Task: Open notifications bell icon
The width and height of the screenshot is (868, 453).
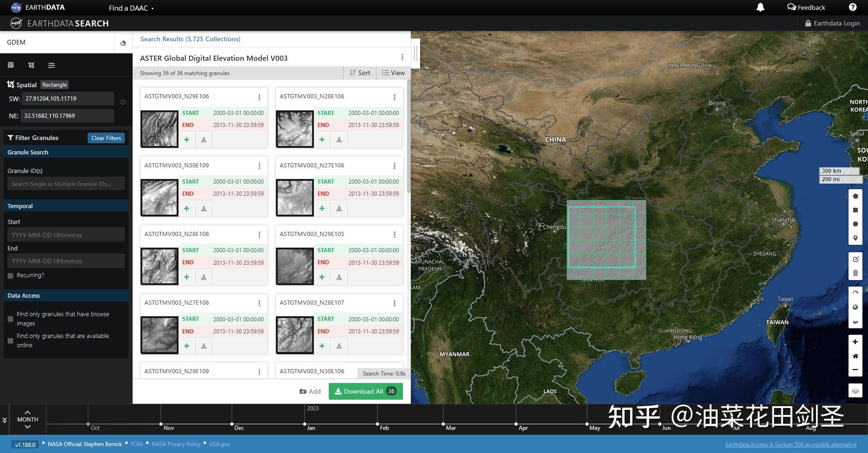Action: 760,7
